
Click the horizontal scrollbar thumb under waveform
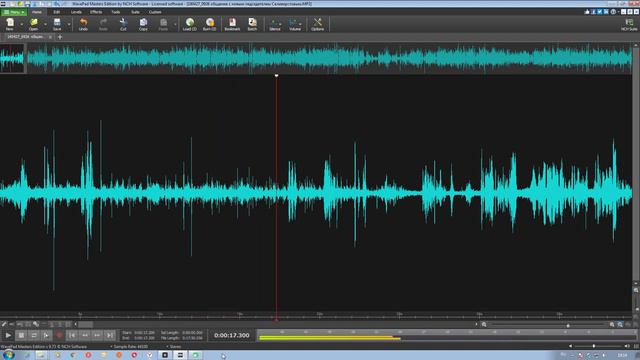coord(86,324)
